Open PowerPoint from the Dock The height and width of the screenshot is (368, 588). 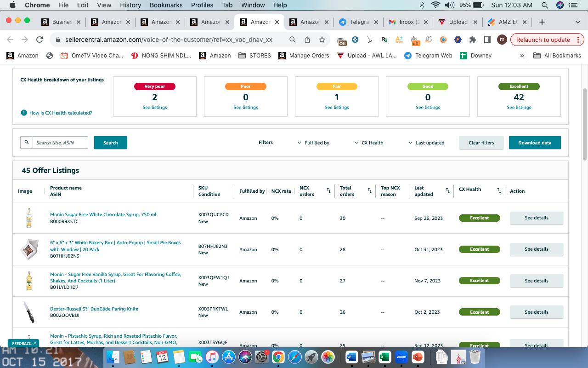418,356
